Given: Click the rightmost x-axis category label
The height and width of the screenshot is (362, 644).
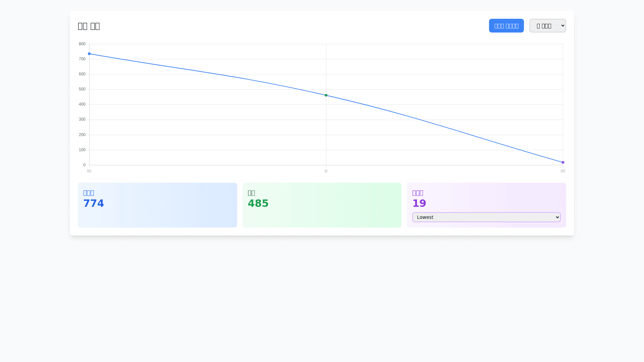Looking at the screenshot, I should 563,171.
